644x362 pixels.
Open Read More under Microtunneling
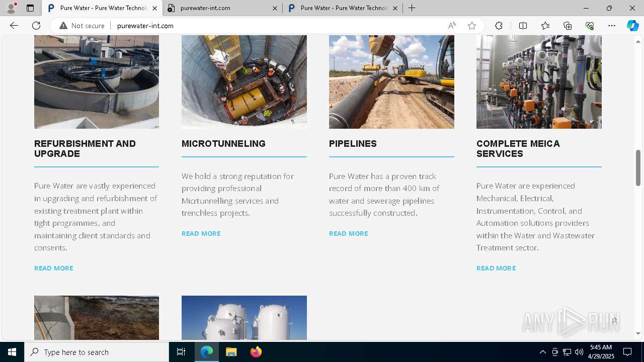[201, 233]
